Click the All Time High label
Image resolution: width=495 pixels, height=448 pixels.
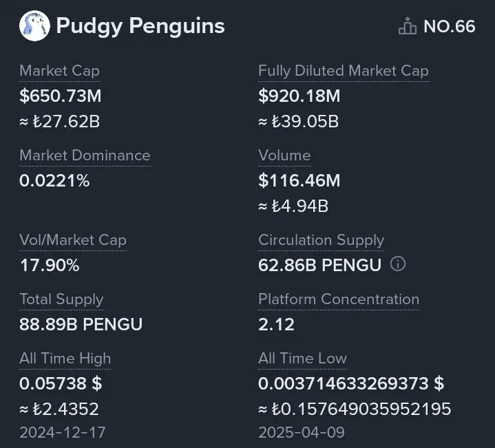65,359
